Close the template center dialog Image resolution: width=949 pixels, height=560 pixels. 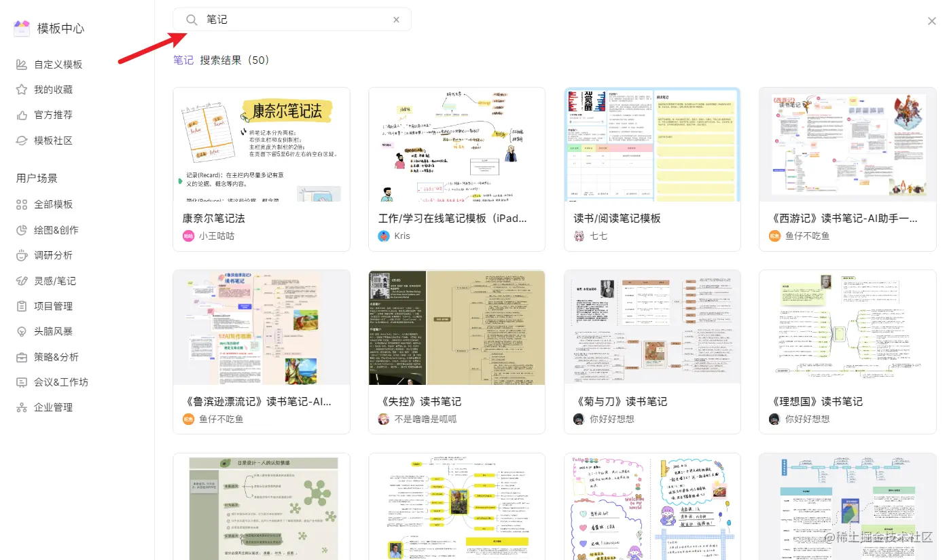click(x=931, y=21)
